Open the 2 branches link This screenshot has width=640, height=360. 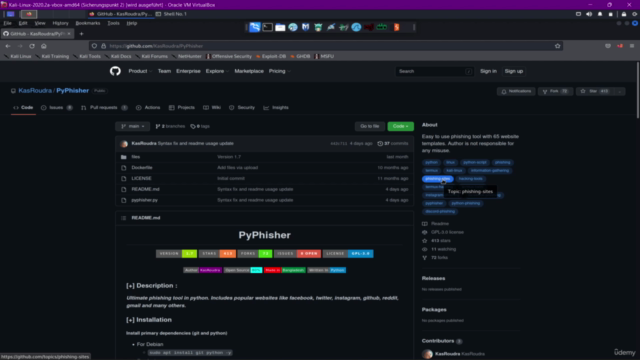click(x=170, y=127)
